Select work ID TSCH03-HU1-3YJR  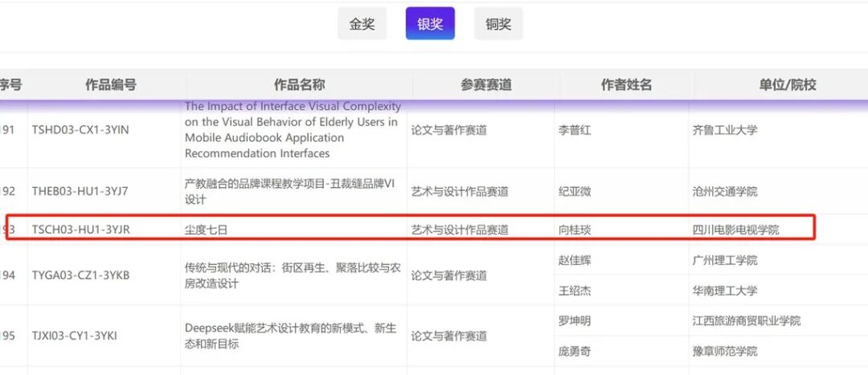[x=80, y=230]
